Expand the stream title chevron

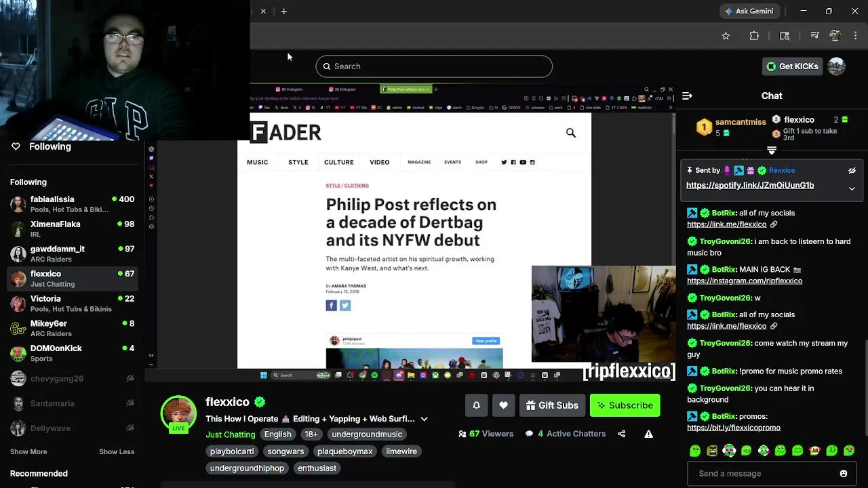(x=424, y=419)
